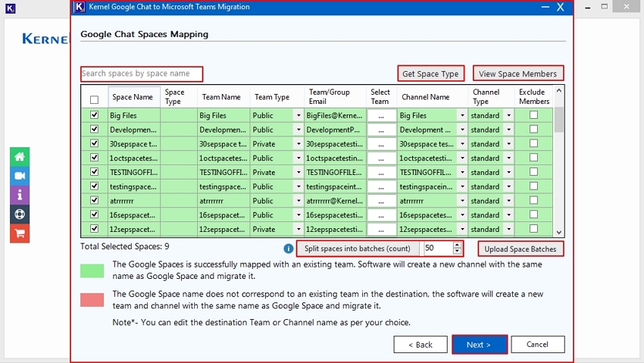The height and width of the screenshot is (363, 644).
Task: Click the Development Space Name cell
Action: coord(134,130)
